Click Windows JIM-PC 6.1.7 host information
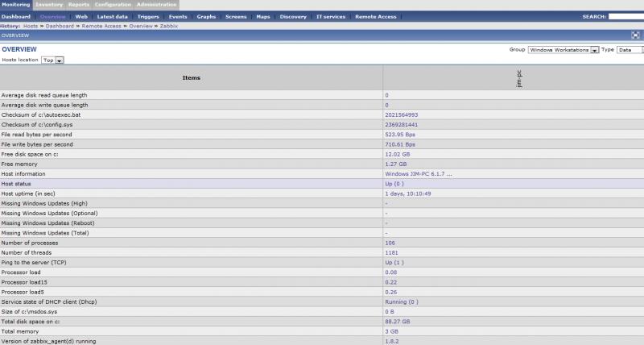 [x=418, y=174]
